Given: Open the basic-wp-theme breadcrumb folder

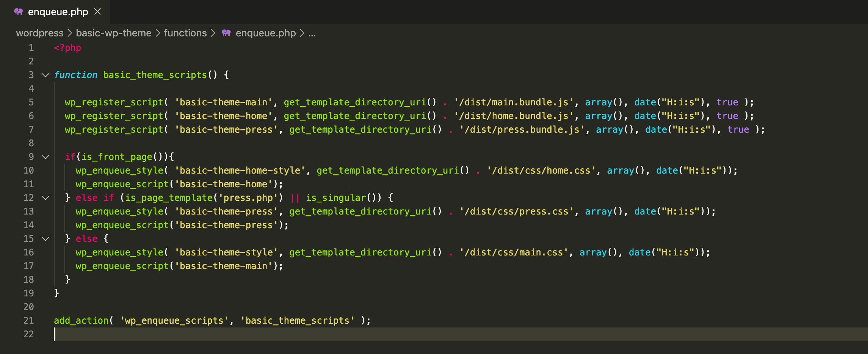Looking at the screenshot, I should point(113,33).
